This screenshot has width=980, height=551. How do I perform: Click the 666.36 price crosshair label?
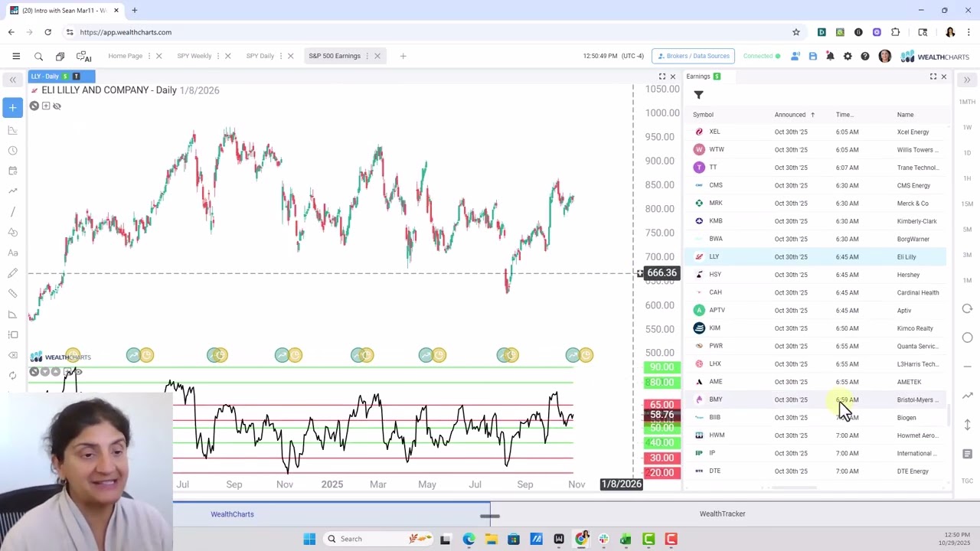point(661,273)
